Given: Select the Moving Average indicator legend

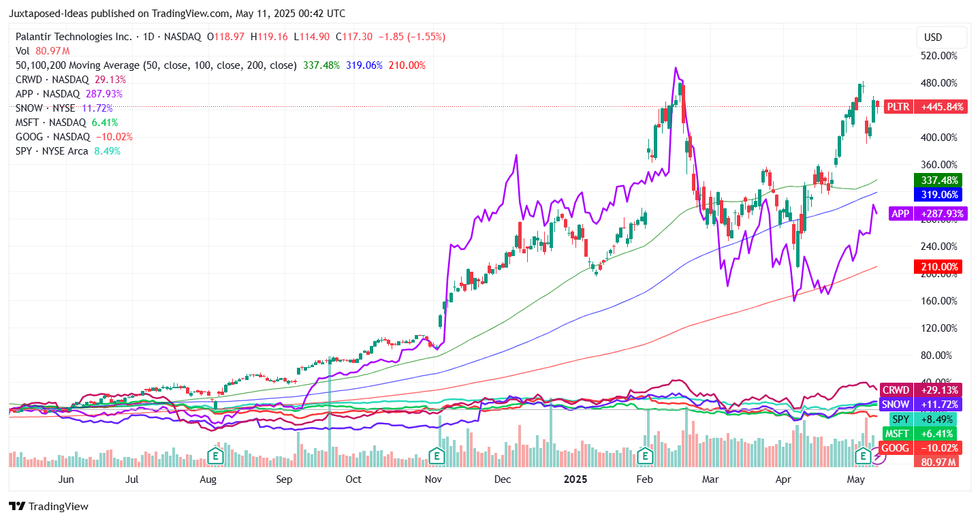Looking at the screenshot, I should coord(156,65).
